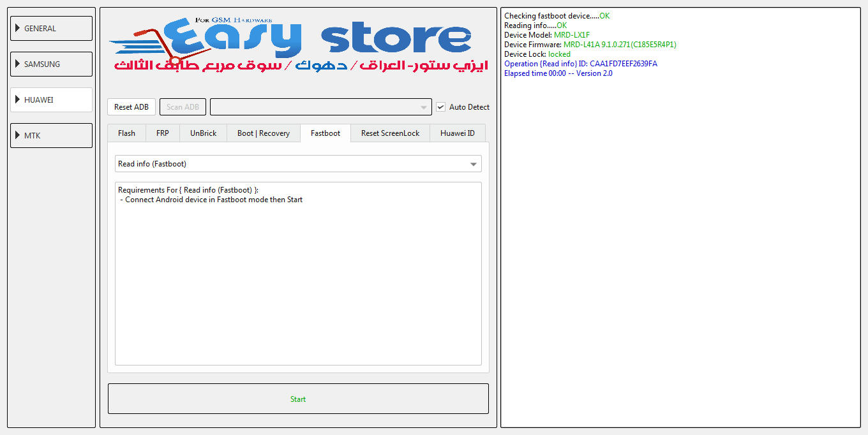Click the Reset ADB button
Image resolution: width=868 pixels, height=435 pixels.
(131, 107)
